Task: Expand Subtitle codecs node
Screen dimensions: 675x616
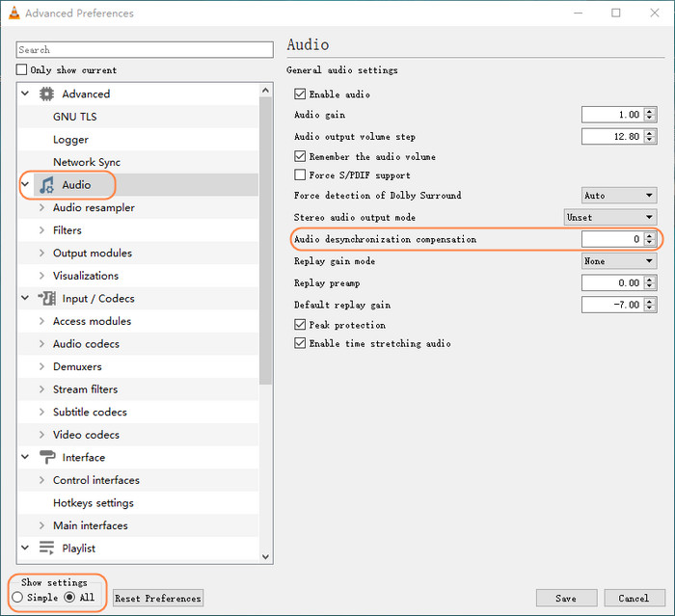Action: tap(41, 412)
